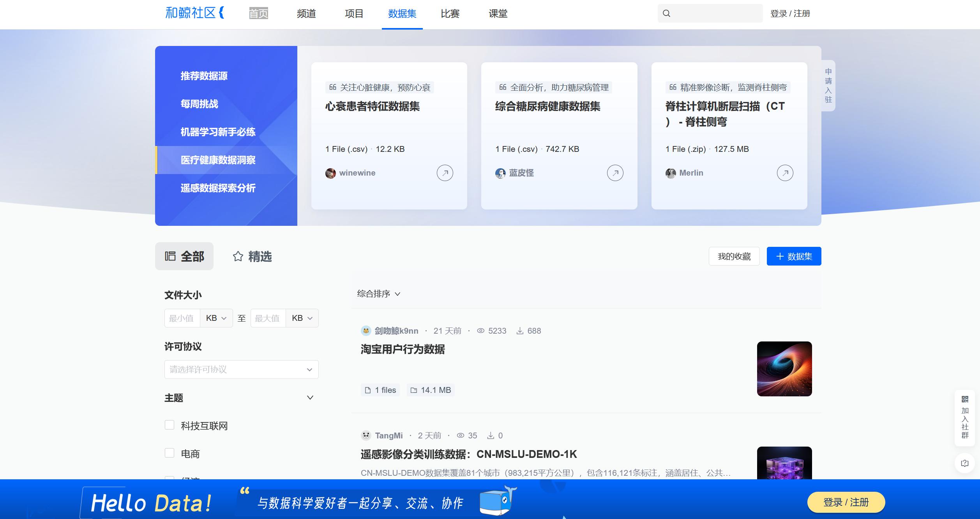The height and width of the screenshot is (519, 980).
Task: Click the download icon in TangMi's row
Action: (x=491, y=436)
